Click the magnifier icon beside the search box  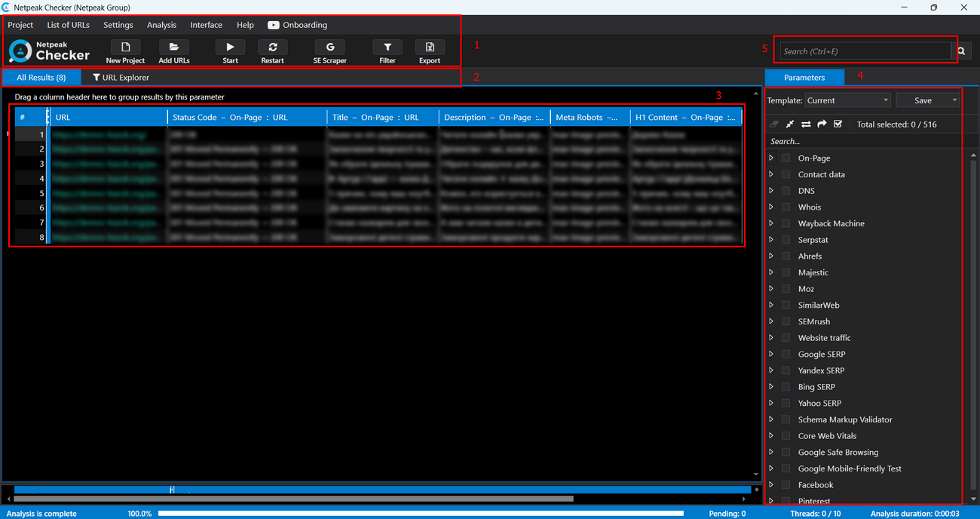[x=961, y=51]
